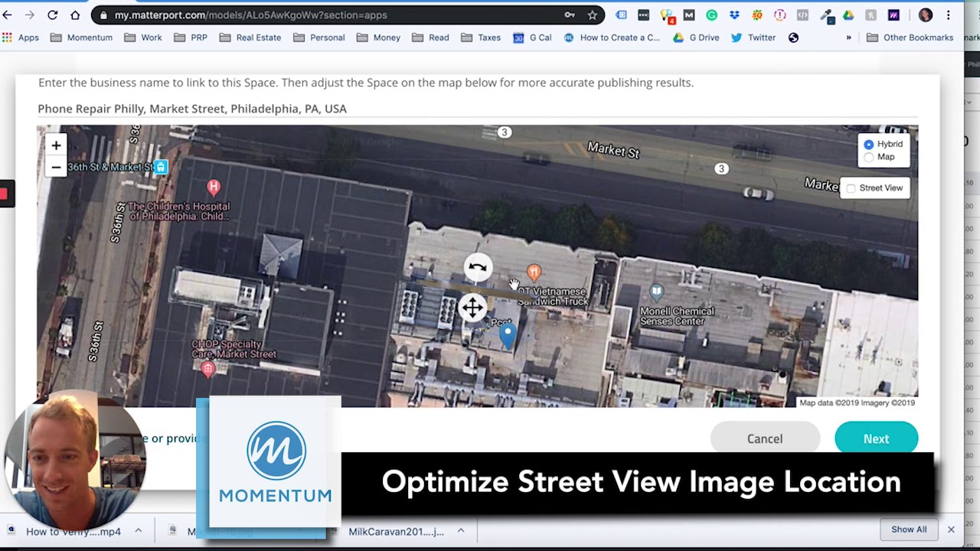Open the Google Drive extension icon

[848, 15]
